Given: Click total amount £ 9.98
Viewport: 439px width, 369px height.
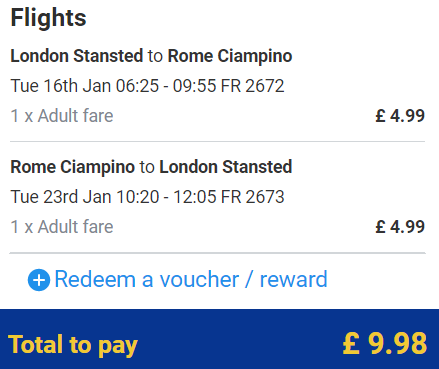Looking at the screenshot, I should coord(385,343).
